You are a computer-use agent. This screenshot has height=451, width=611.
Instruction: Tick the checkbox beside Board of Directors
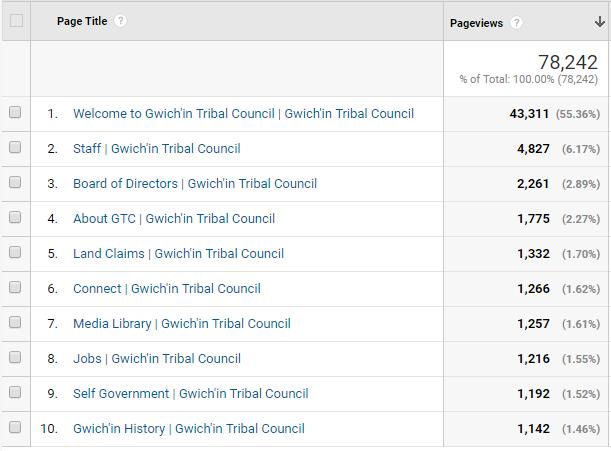click(x=15, y=183)
